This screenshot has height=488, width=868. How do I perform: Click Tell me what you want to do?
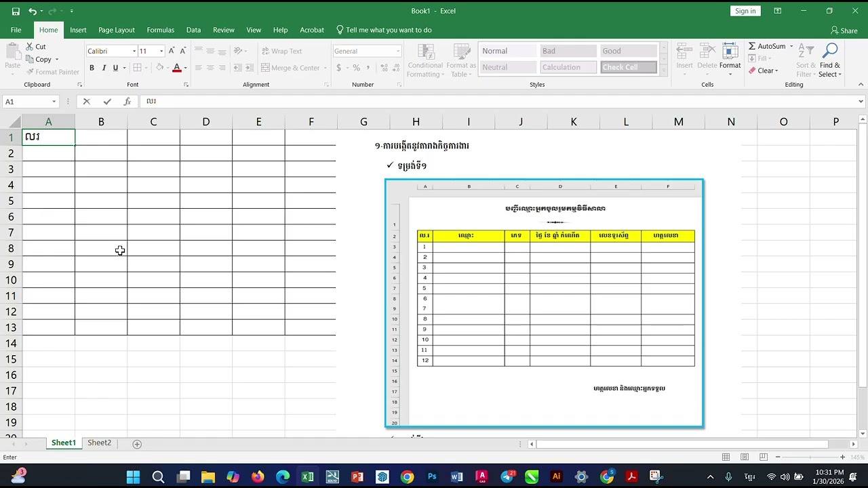coord(384,30)
